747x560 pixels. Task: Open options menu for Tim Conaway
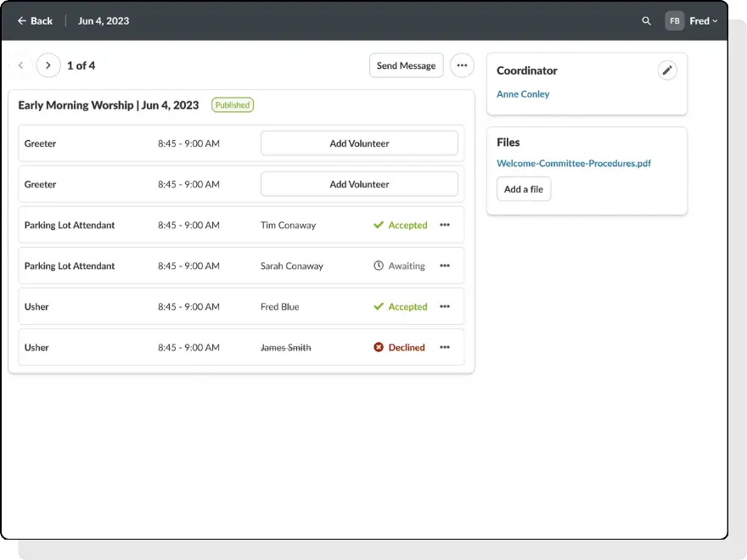tap(445, 225)
